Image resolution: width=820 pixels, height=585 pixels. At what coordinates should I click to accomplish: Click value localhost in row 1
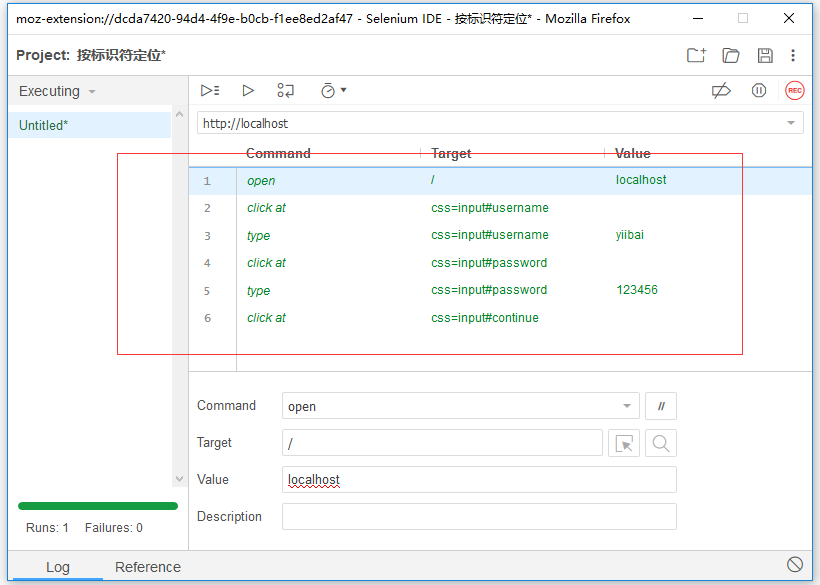pyautogui.click(x=641, y=180)
